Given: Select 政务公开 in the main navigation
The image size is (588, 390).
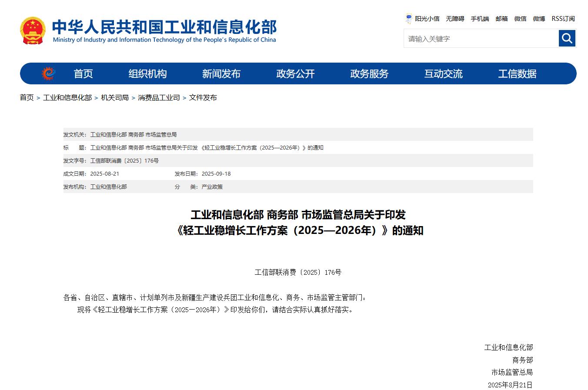Looking at the screenshot, I should 295,73.
